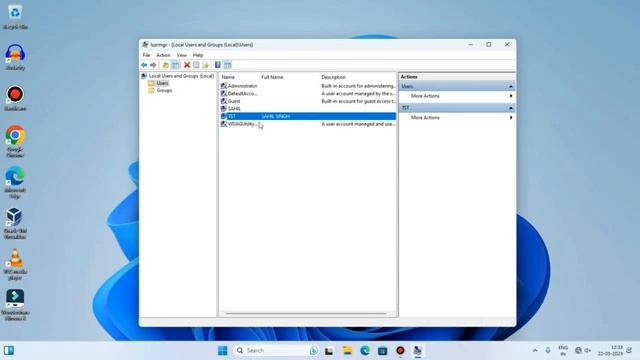Click the SAHIL SINGH full name cell
This screenshot has height=360, width=640.
(276, 116)
